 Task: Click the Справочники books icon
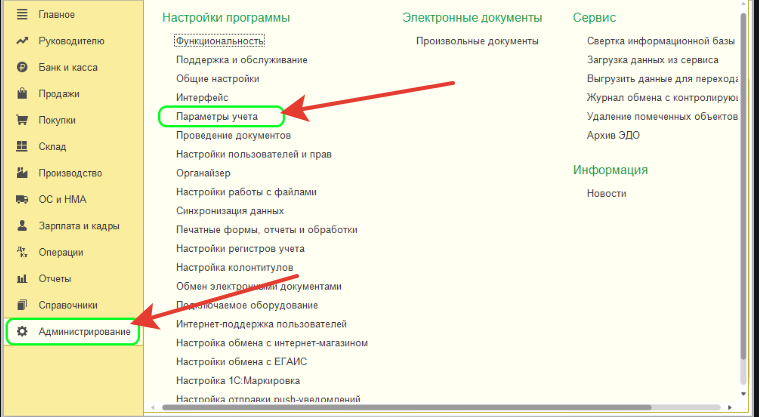point(22,305)
